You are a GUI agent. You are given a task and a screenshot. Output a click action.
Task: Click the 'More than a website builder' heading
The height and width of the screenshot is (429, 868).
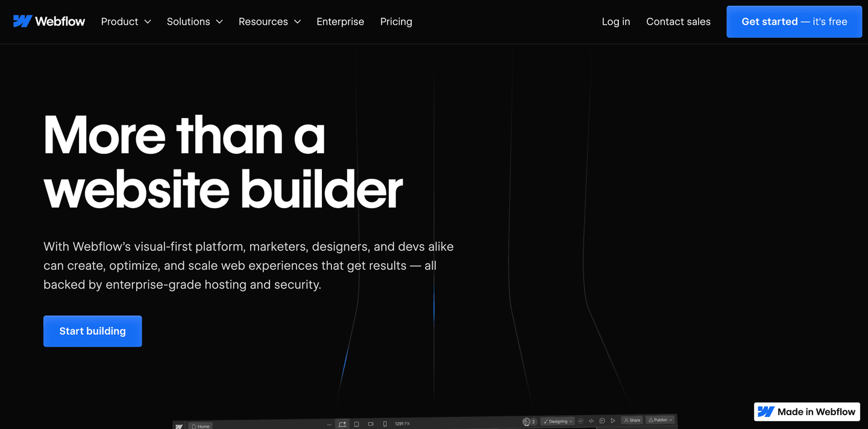[x=223, y=162]
